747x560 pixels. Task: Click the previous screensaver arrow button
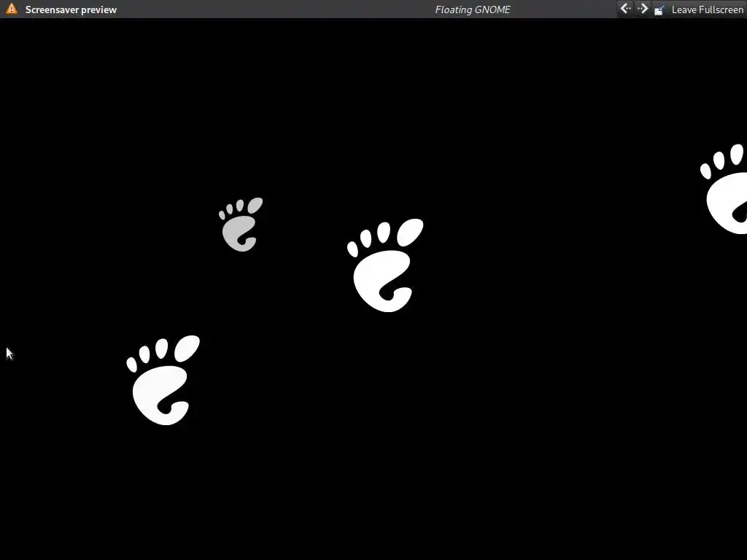click(625, 9)
